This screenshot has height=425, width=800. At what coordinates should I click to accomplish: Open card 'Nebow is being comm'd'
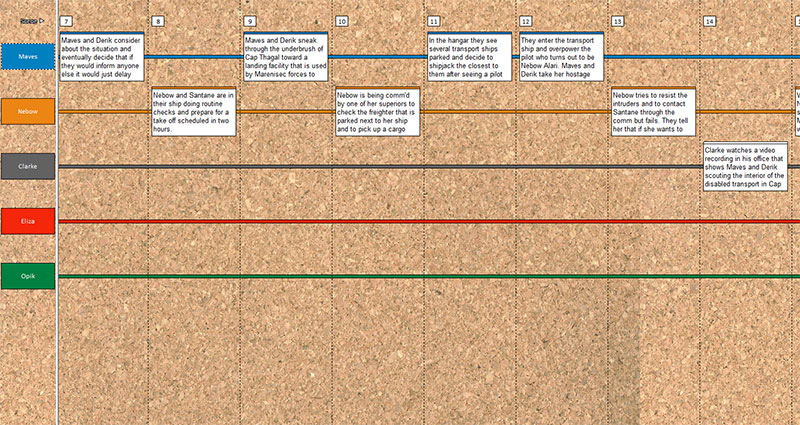tap(378, 111)
